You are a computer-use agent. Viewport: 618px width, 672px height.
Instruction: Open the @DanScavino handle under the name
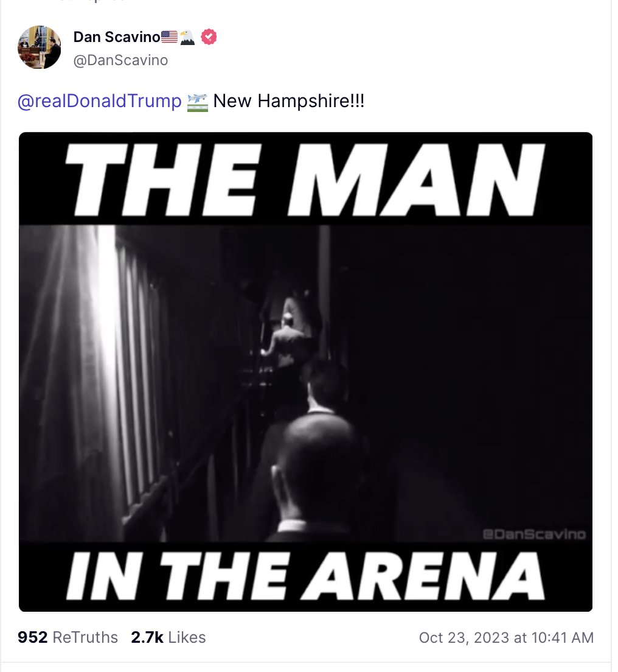coord(120,60)
